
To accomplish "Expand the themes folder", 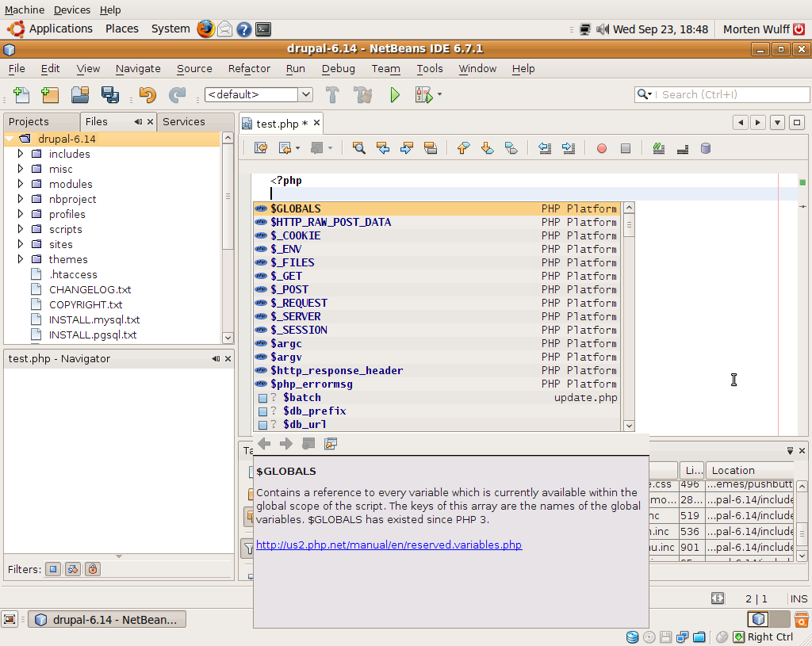I will click(x=20, y=259).
